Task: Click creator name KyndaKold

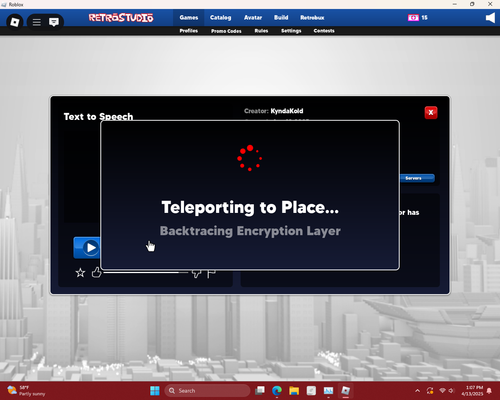Action: (x=287, y=111)
